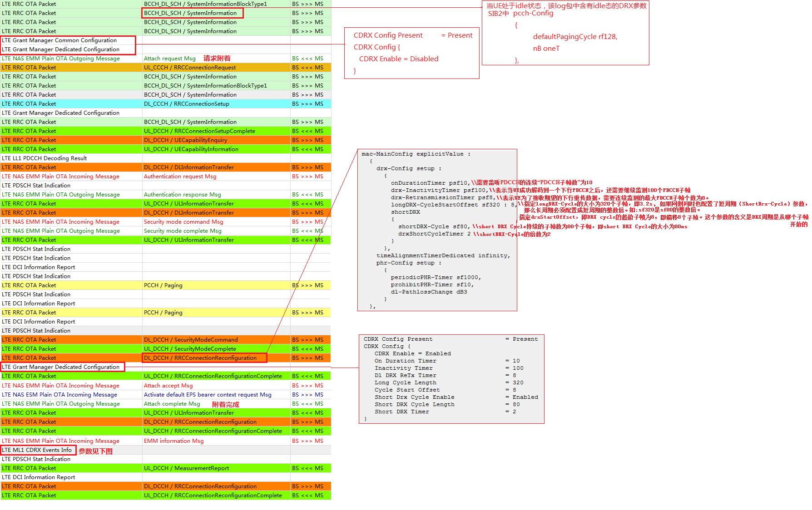Viewport: 812px width, 510px height.
Task: Click value 320 for Long Cycle Length
Action: point(518,383)
